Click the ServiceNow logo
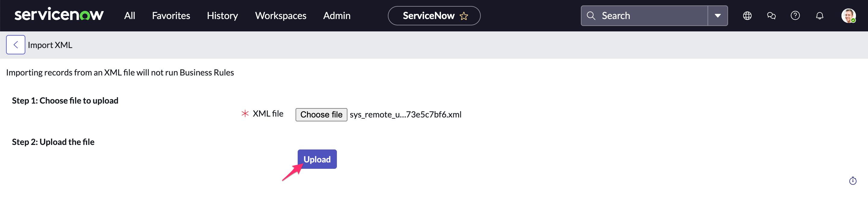The height and width of the screenshot is (215, 868). [x=59, y=15]
